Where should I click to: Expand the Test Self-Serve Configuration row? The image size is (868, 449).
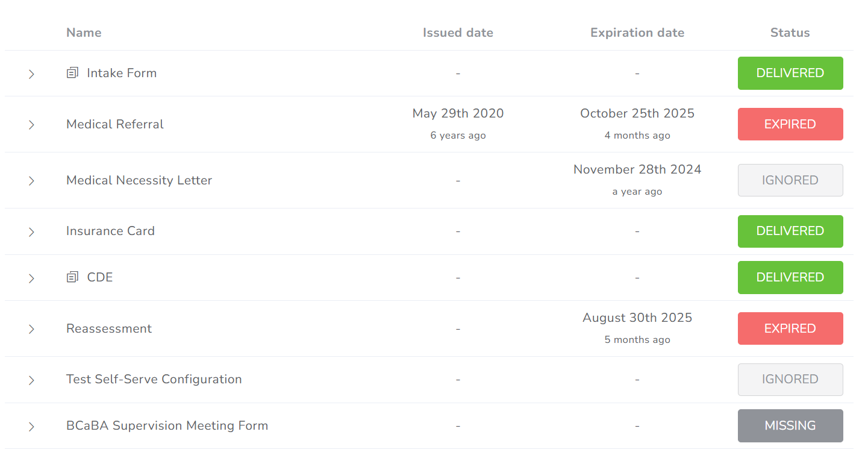point(31,380)
